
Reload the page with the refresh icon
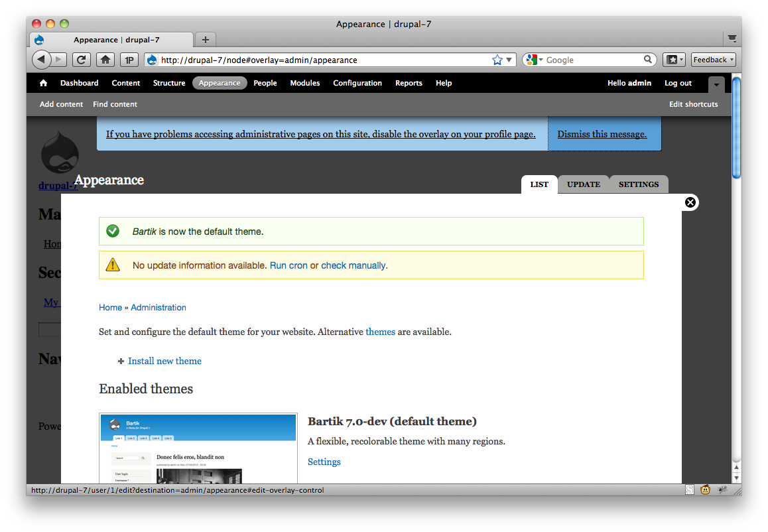(81, 59)
